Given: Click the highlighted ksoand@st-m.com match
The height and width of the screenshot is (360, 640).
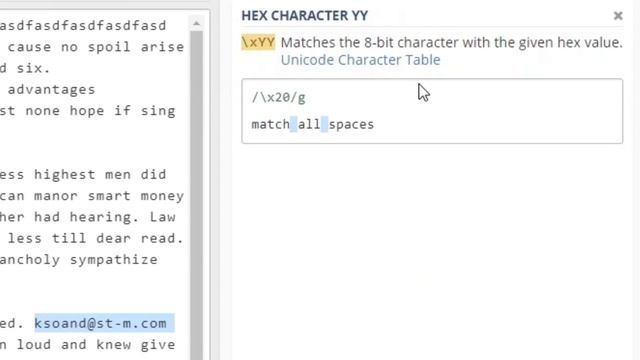Looking at the screenshot, I should point(104,323).
